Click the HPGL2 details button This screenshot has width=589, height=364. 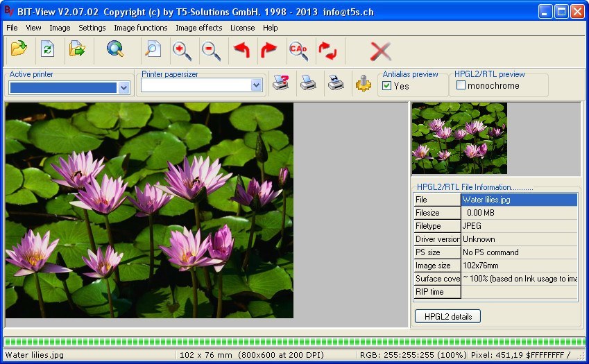coord(447,316)
